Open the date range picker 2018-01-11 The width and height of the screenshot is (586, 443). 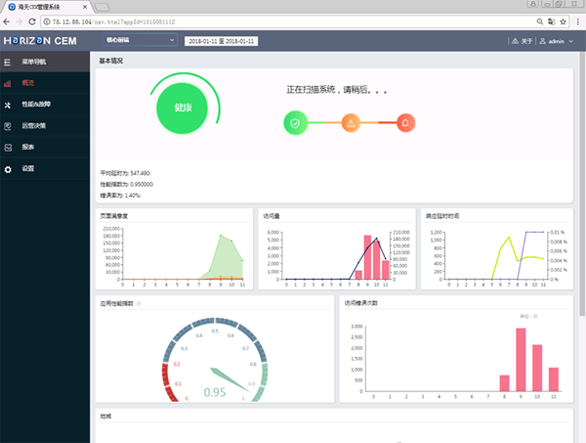tap(221, 41)
